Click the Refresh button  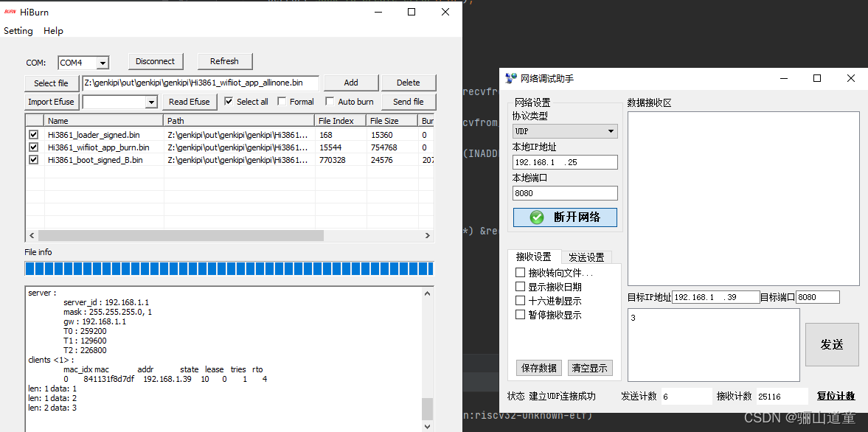point(225,61)
